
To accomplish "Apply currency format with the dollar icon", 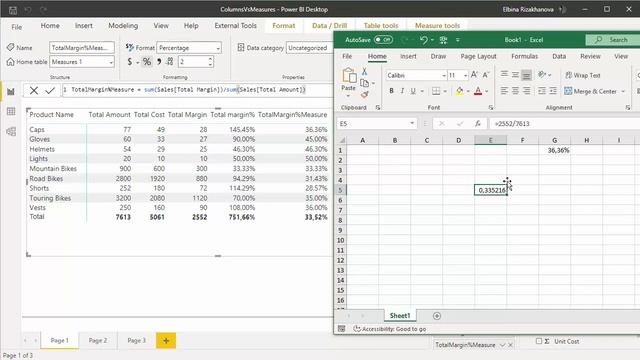I will pyautogui.click(x=130, y=62).
